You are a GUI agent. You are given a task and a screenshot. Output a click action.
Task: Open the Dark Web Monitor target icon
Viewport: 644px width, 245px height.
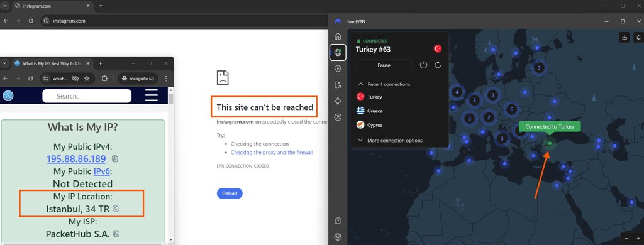(338, 117)
